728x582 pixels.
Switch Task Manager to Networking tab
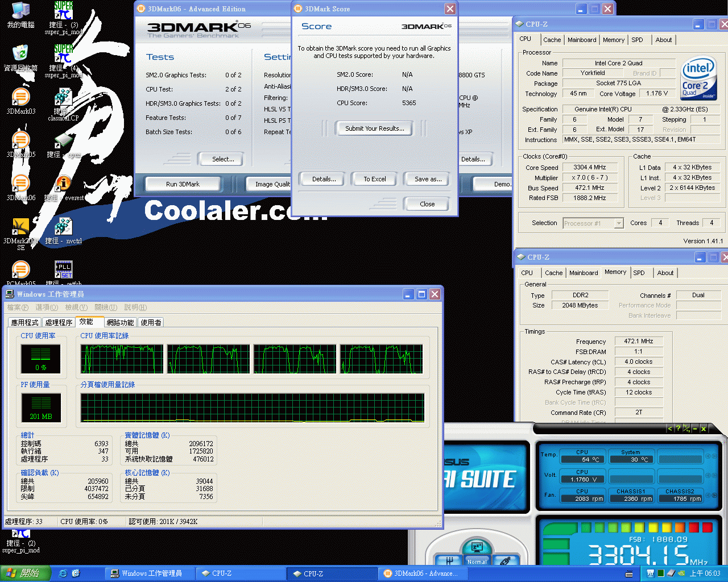click(120, 322)
